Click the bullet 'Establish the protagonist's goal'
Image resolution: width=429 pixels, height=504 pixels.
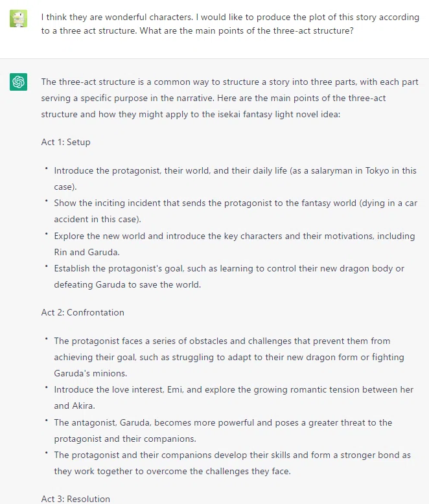click(x=229, y=277)
